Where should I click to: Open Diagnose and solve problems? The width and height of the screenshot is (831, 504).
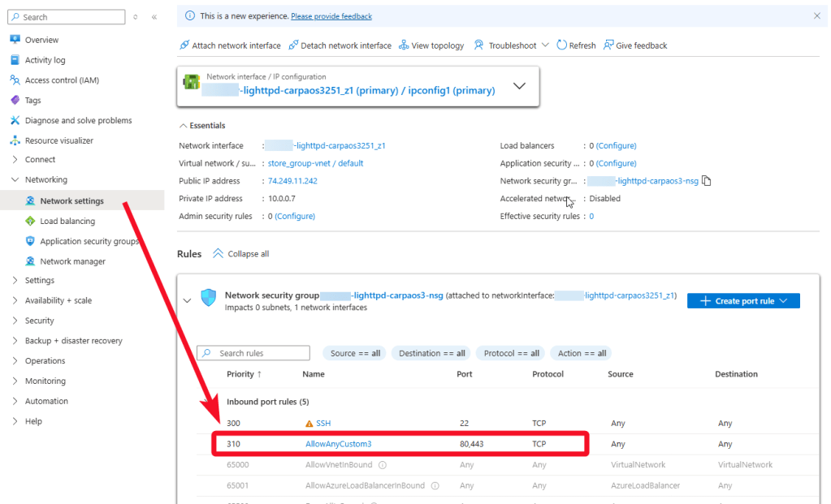[78, 120]
